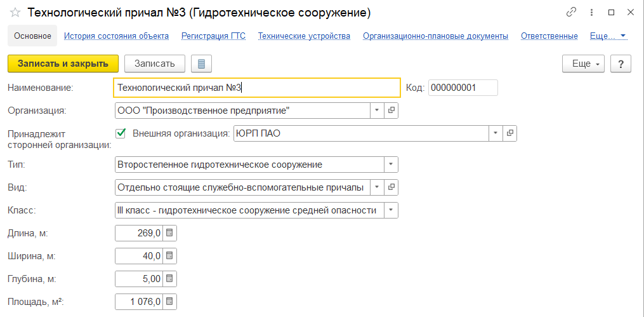Viewport: 644px width, 317px height.
Task: Open calculator for Длина field
Action: click(x=169, y=233)
